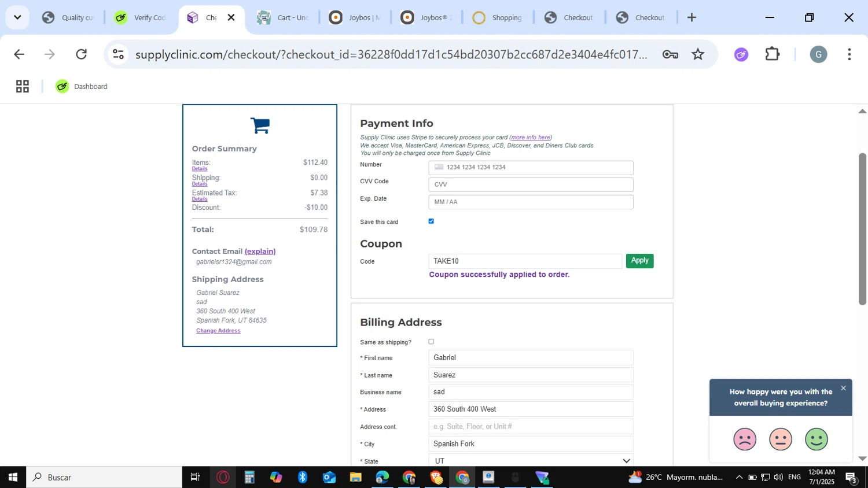Viewport: 868px width, 488px height.
Task: Open Opera browser from the taskbar
Action: pos(223,477)
